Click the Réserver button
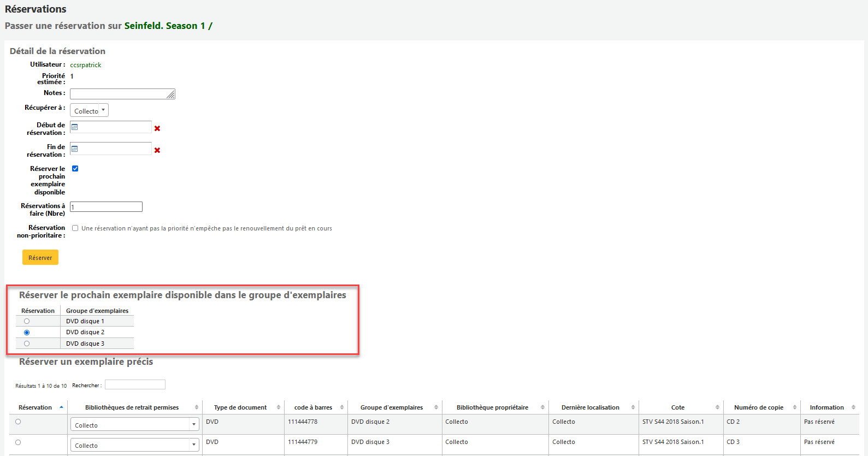The image size is (868, 456). coord(40,257)
